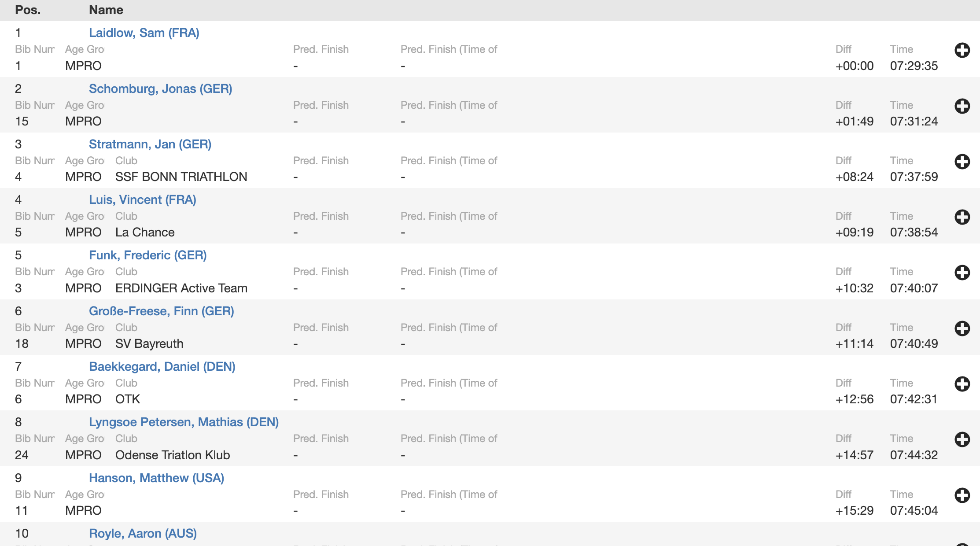Screen dimensions: 980x546
Task: Click Große-Freese, Finn (GER) link
Action: click(161, 311)
